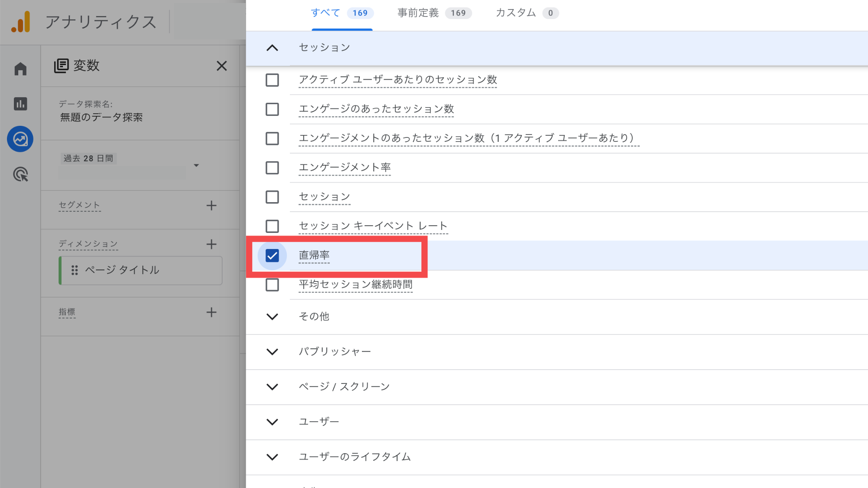Add a segment with plus icon

coord(211,206)
